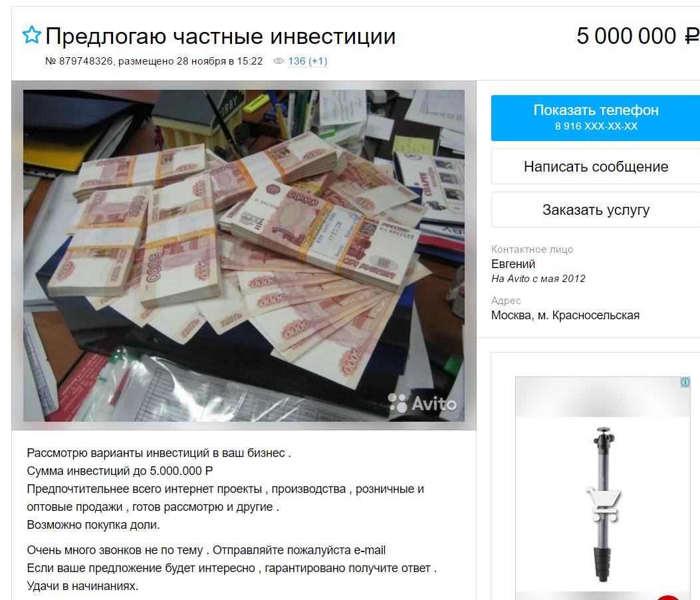Click the eye views counter icon

coord(279,61)
